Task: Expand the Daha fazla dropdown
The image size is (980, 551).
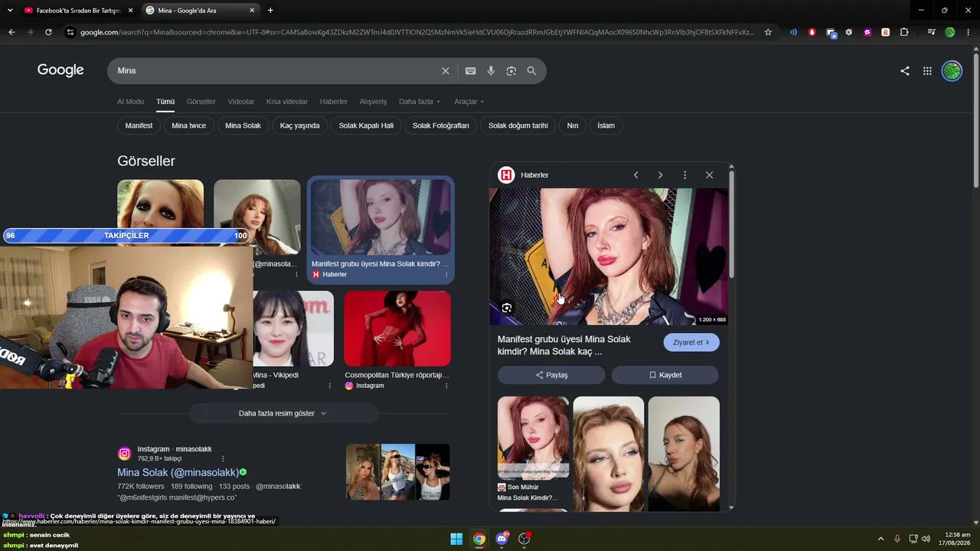Action: click(420, 102)
